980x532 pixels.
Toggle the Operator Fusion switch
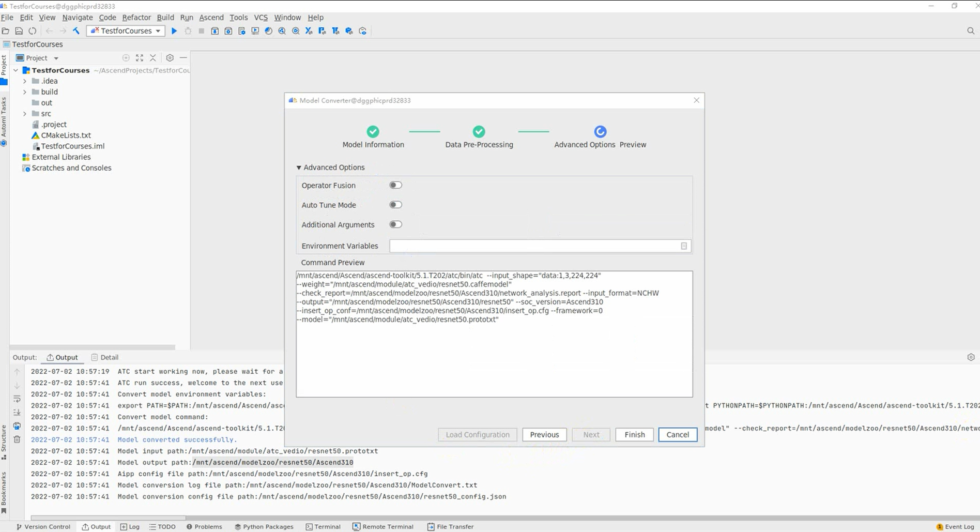pyautogui.click(x=395, y=185)
